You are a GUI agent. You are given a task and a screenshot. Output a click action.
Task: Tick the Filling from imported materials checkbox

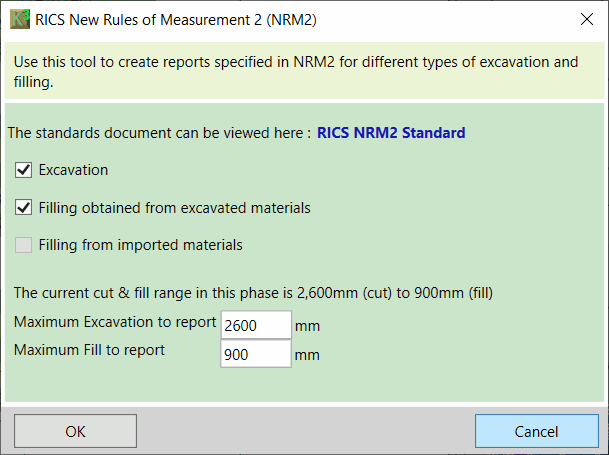(x=24, y=244)
